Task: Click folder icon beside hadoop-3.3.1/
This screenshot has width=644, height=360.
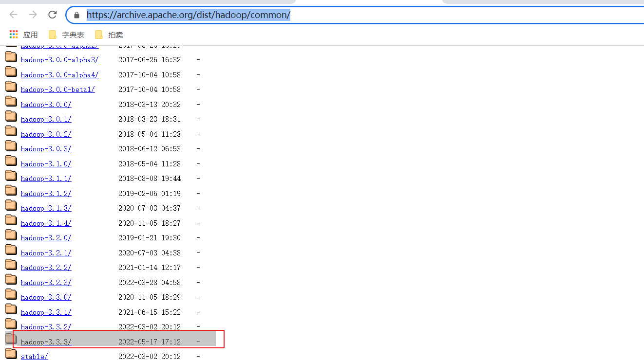Action: tap(11, 309)
